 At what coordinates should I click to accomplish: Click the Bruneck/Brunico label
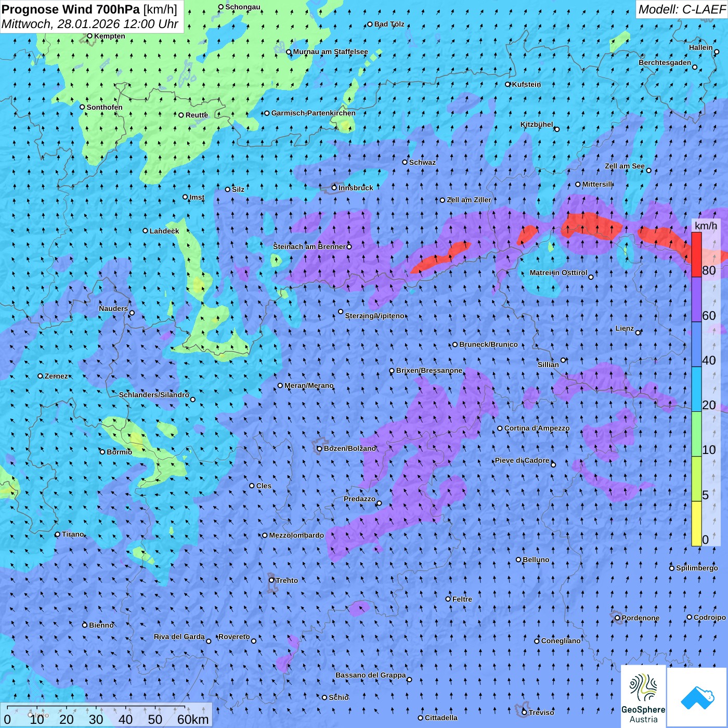tap(489, 344)
